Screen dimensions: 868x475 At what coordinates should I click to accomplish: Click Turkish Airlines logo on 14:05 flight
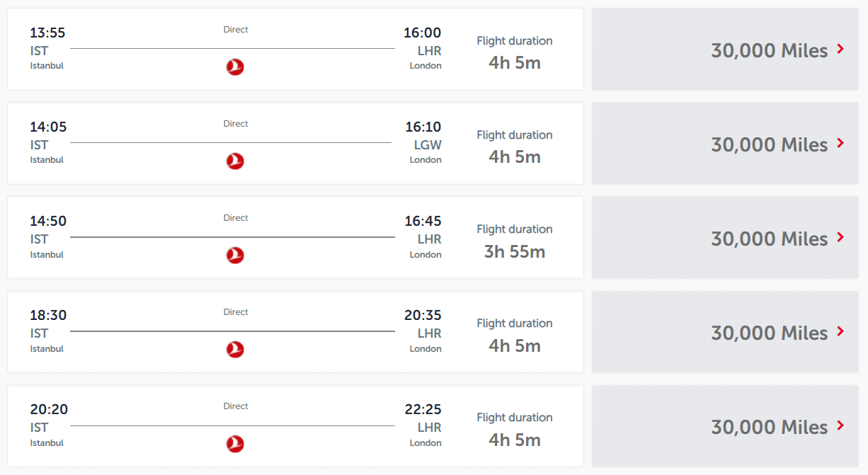pos(235,161)
